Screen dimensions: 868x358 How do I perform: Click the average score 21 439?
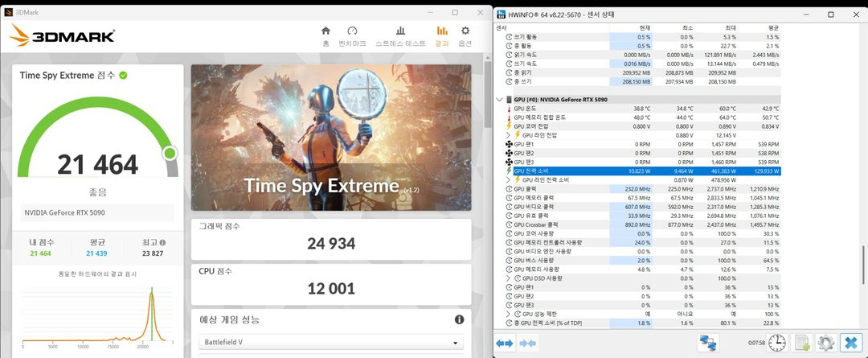(x=97, y=253)
